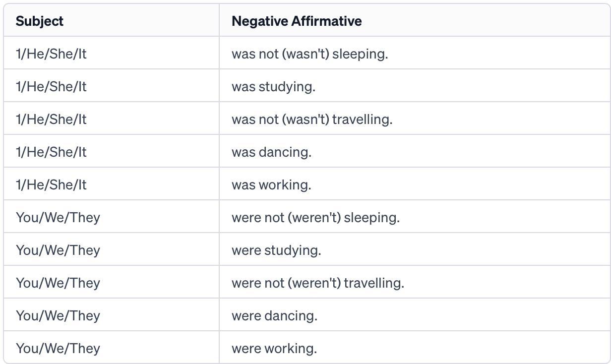This screenshot has height=364, width=611.
Task: Click the "were not (weren't) sleeping." cell
Action: coord(315,217)
